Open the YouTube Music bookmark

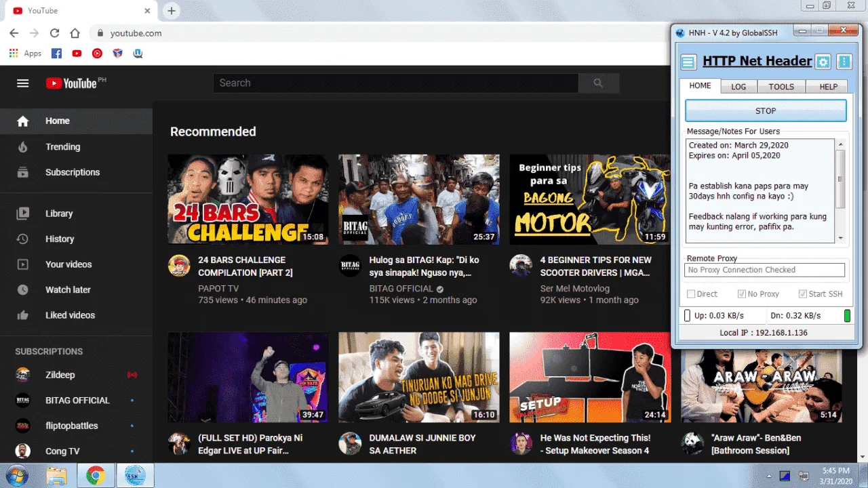click(x=97, y=53)
